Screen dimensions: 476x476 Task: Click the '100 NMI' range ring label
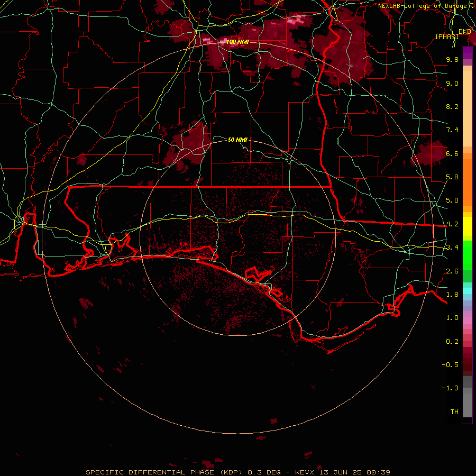(x=237, y=42)
